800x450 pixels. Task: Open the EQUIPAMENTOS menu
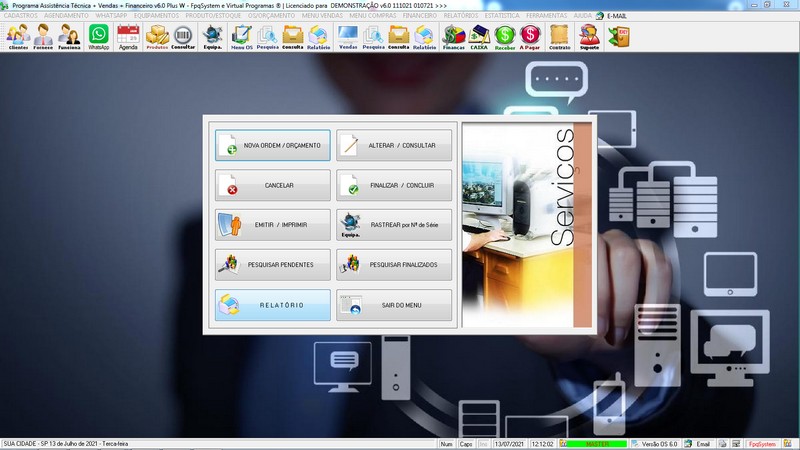(156, 16)
